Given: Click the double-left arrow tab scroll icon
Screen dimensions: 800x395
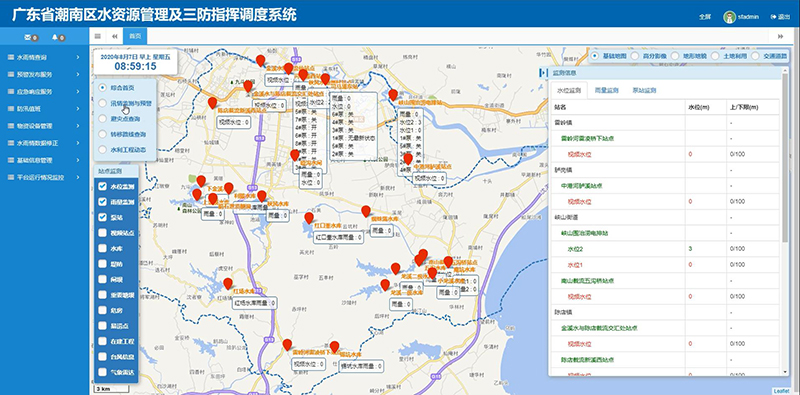Looking at the screenshot, I should click(115, 36).
